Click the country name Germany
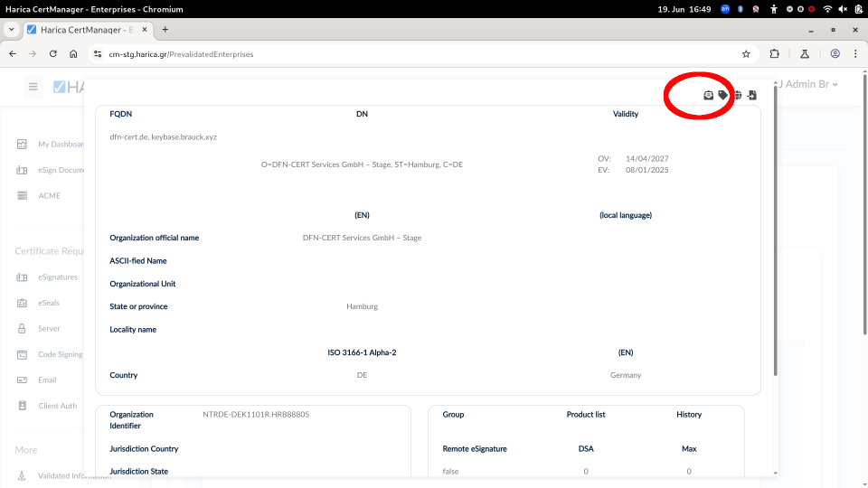Image resolution: width=868 pixels, height=488 pixels. (626, 374)
